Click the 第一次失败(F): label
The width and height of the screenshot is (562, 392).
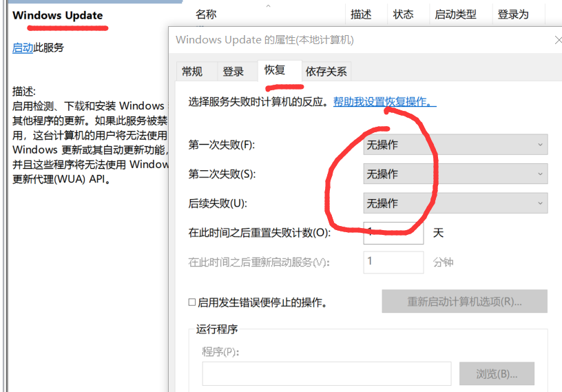222,145
